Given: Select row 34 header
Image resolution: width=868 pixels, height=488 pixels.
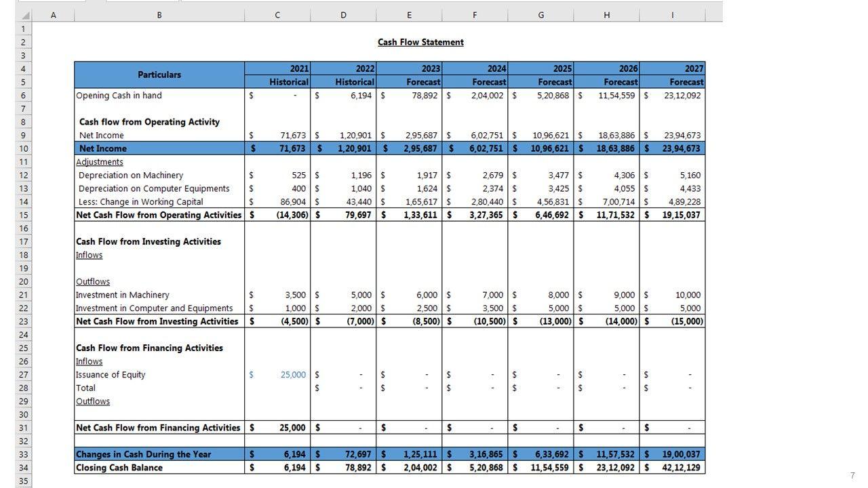Looking at the screenshot, I should (24, 468).
